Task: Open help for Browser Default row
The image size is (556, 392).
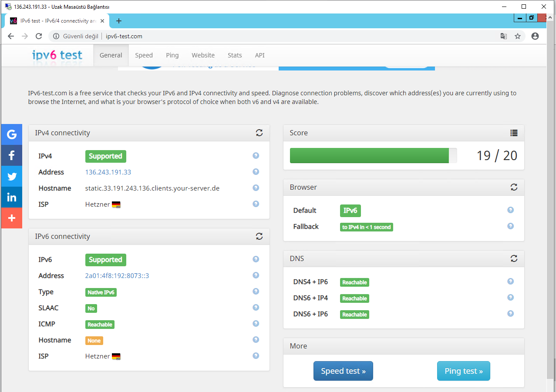Action: pos(510,210)
